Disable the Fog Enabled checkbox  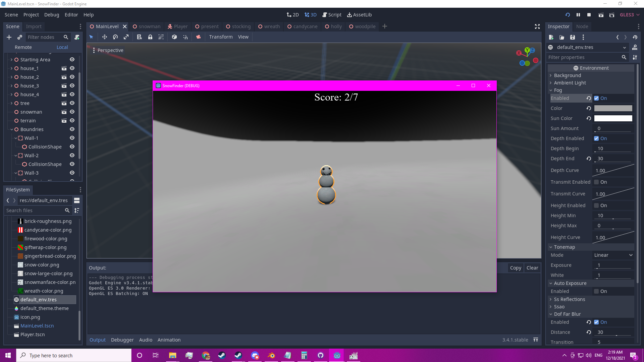[x=596, y=98]
